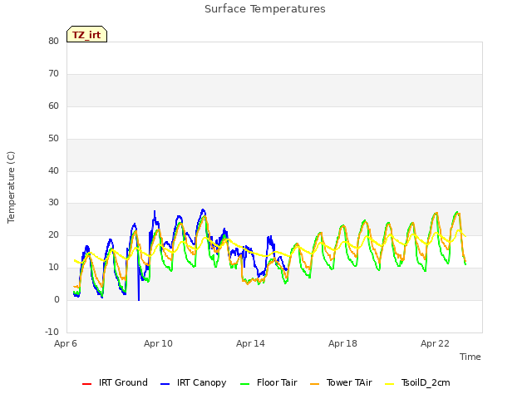532x399 pixels.
Task: Toggle IRT Canopy series in legend
Action: (x=194, y=382)
